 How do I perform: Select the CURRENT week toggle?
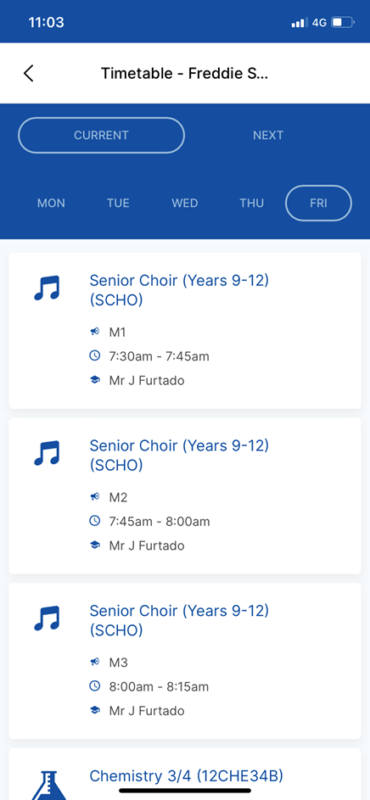[x=101, y=135]
